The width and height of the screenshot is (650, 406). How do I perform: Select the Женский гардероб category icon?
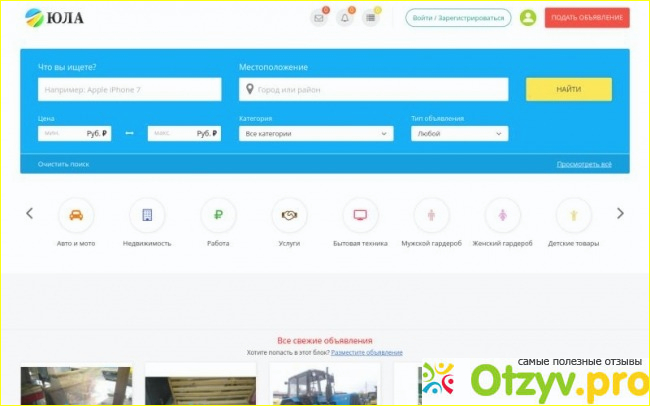(502, 215)
